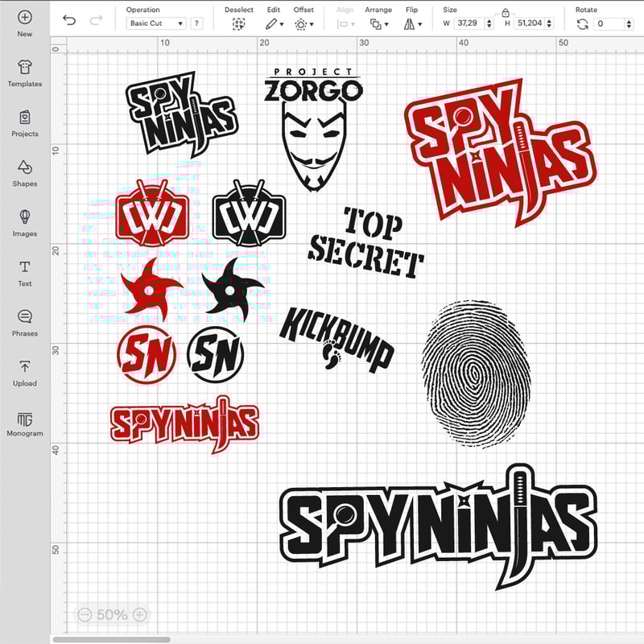Open the Arrange menu
The height and width of the screenshot is (644, 644).
378,24
